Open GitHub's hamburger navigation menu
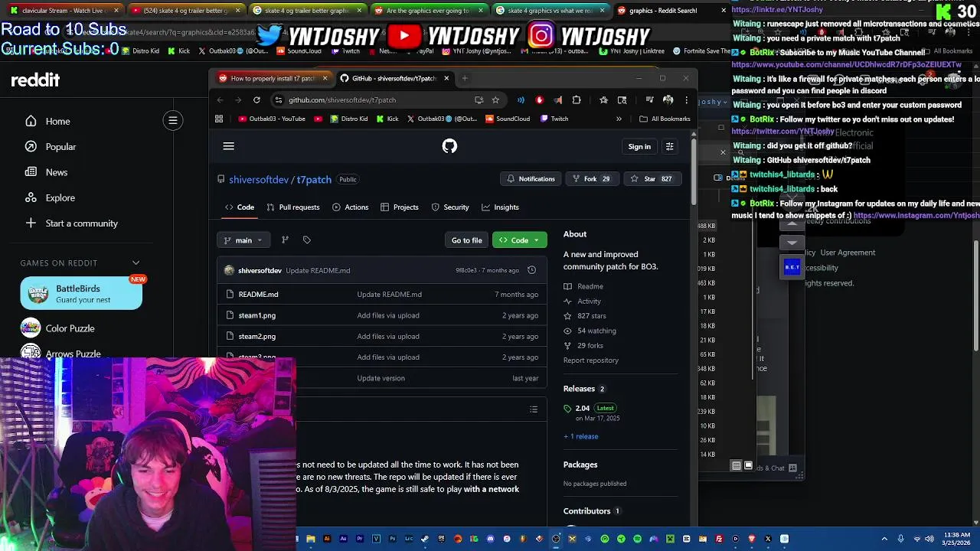The image size is (980, 551). coord(228,146)
